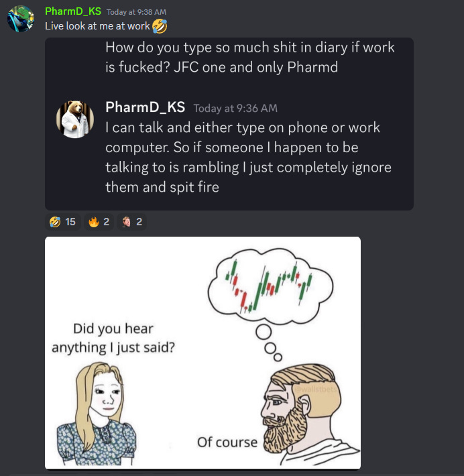
Task: Open the embedded screenshot image of quoted message
Action: tap(229, 124)
